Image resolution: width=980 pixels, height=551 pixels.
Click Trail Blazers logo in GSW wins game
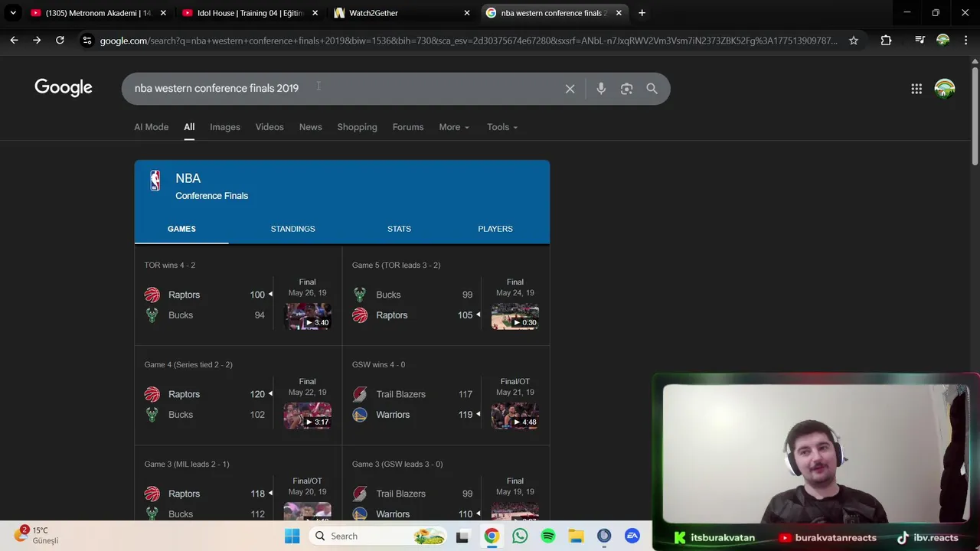(360, 394)
